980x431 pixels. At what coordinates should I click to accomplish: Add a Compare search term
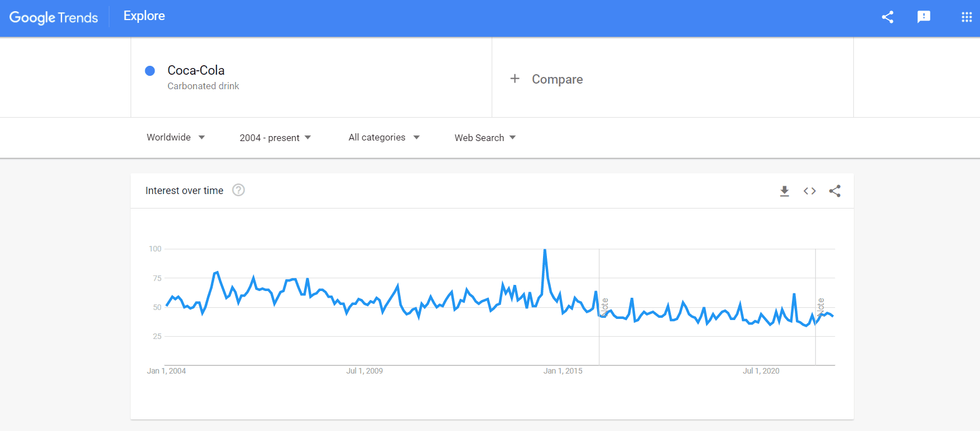pos(557,79)
